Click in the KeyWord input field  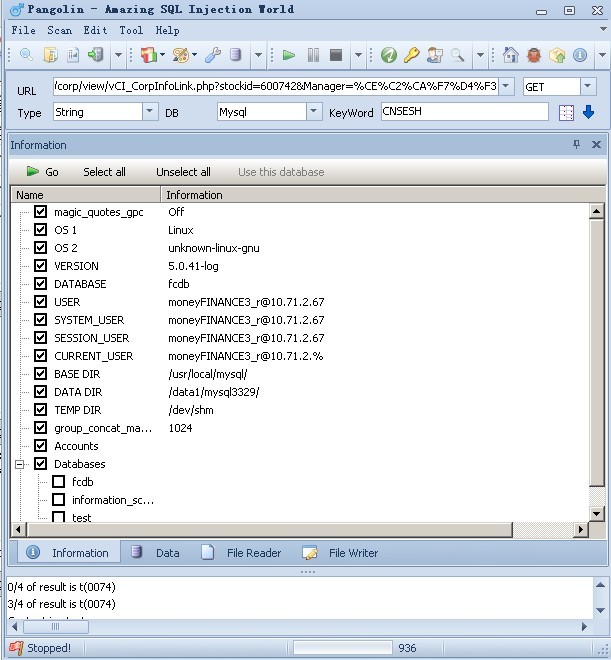click(465, 112)
